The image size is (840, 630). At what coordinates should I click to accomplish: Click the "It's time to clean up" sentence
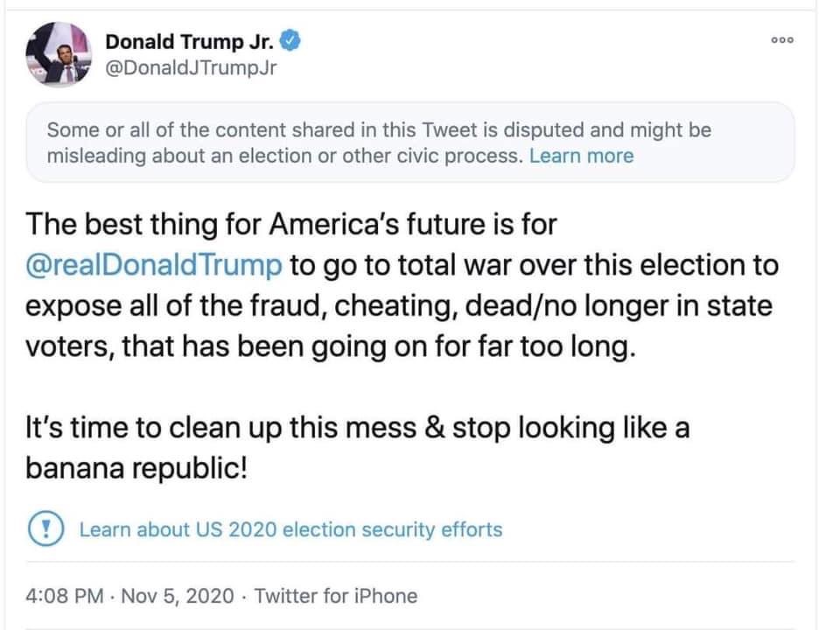[x=357, y=429]
